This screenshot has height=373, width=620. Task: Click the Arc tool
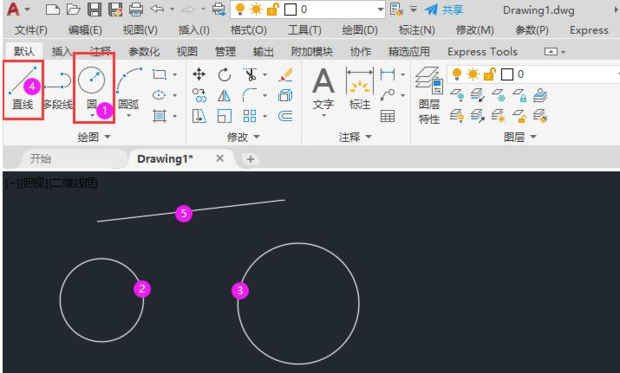[129, 89]
